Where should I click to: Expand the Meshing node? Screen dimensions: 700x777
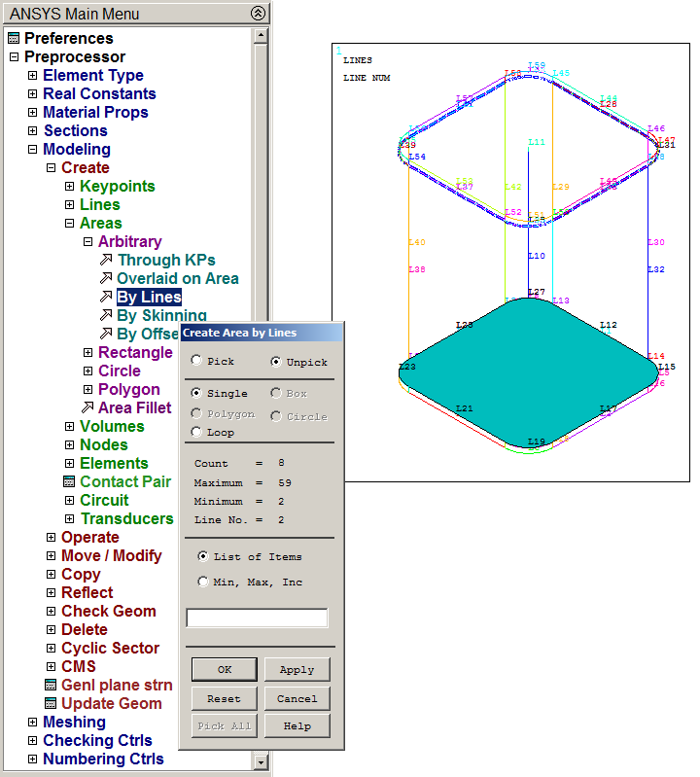click(33, 722)
